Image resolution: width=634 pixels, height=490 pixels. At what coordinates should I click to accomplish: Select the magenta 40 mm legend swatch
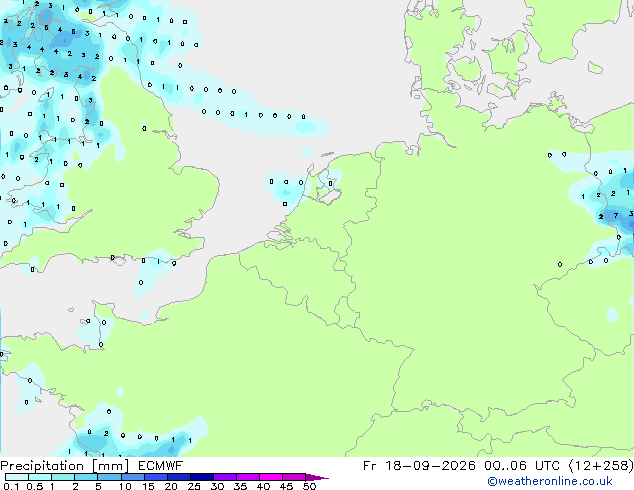pyautogui.click(x=271, y=477)
